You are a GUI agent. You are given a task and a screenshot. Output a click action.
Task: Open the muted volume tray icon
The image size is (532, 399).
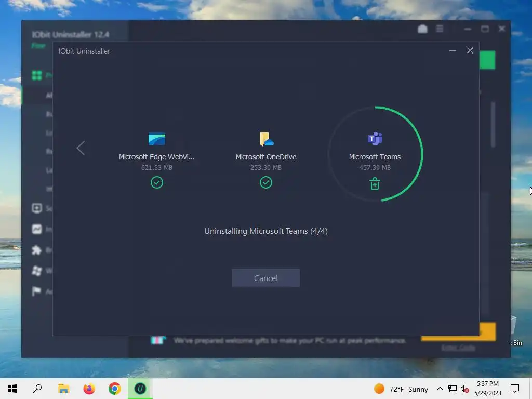point(465,389)
